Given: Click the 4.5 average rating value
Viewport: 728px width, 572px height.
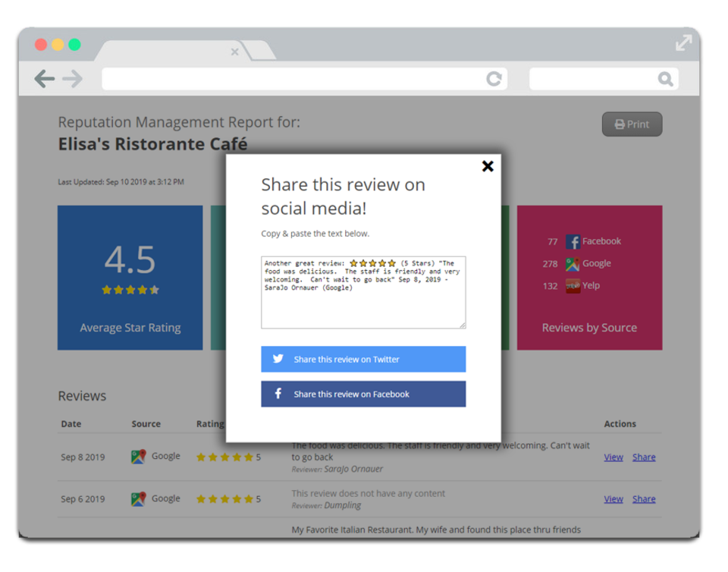Looking at the screenshot, I should [130, 259].
